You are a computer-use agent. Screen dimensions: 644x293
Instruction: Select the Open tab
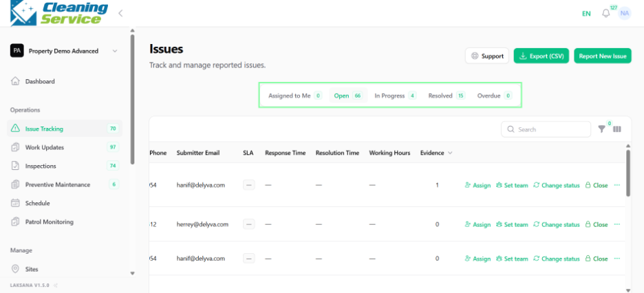(x=347, y=96)
